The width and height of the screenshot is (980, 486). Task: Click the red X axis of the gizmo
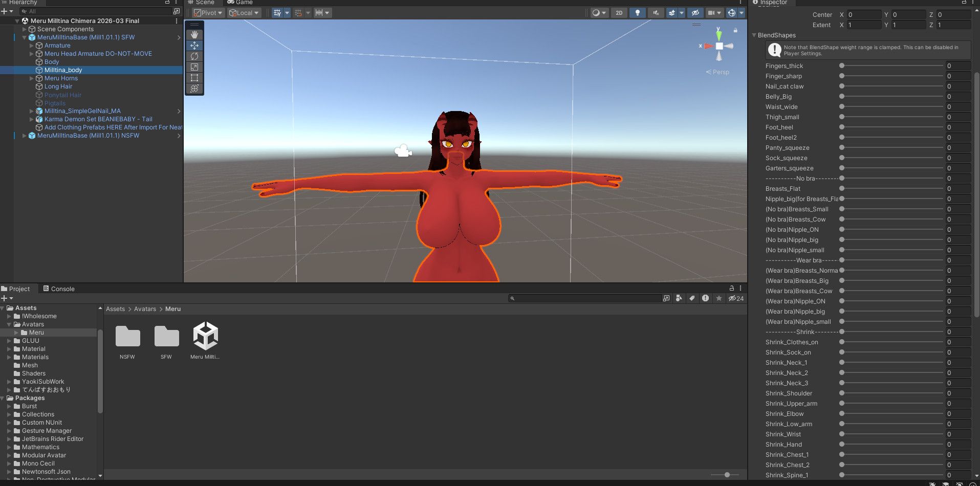click(x=708, y=46)
